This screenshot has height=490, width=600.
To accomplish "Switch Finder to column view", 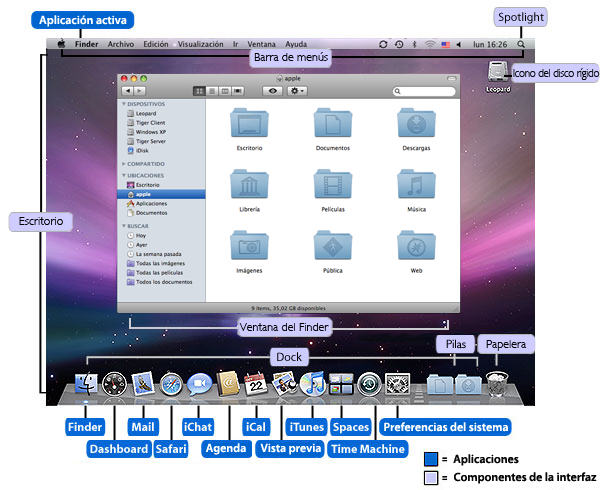I will click(x=225, y=91).
